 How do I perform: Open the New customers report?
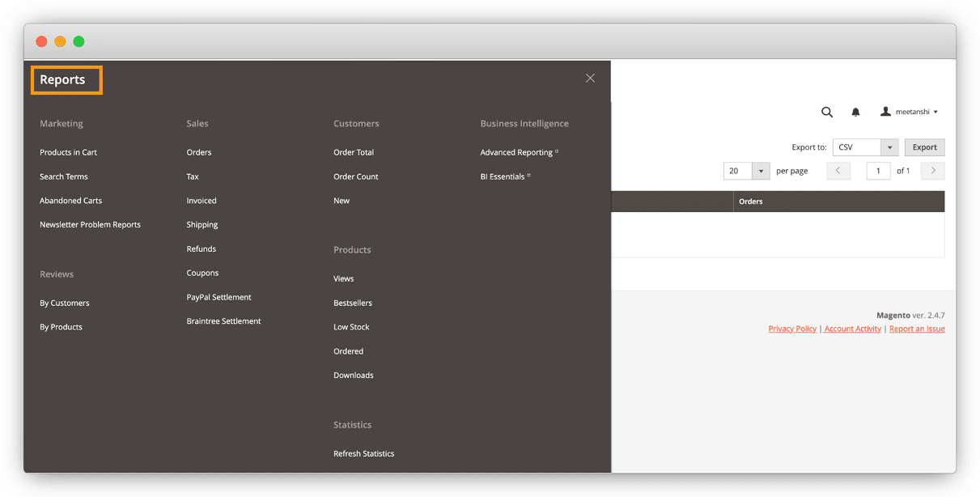point(342,201)
